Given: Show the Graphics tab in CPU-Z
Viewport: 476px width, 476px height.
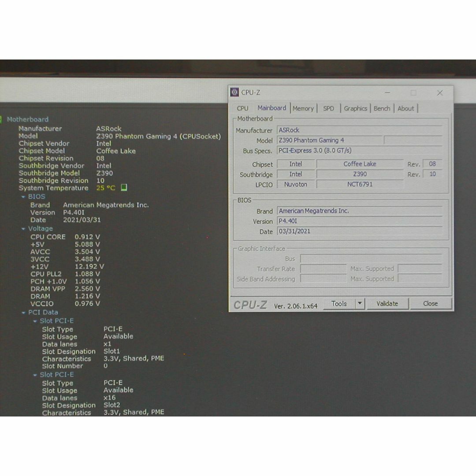Looking at the screenshot, I should coord(356,108).
